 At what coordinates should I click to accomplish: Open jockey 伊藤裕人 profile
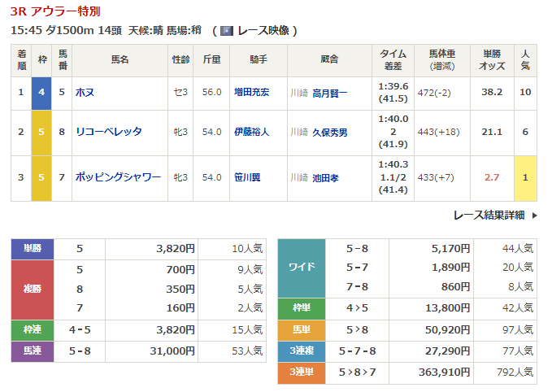pyautogui.click(x=252, y=131)
